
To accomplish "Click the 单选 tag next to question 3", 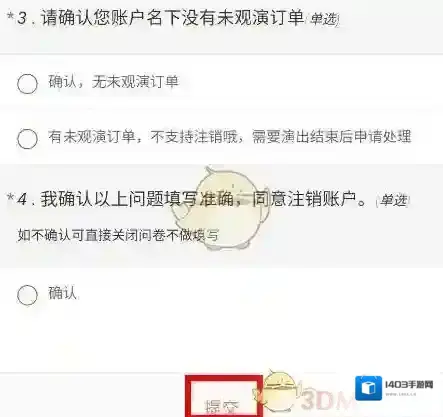I will click(x=323, y=20).
